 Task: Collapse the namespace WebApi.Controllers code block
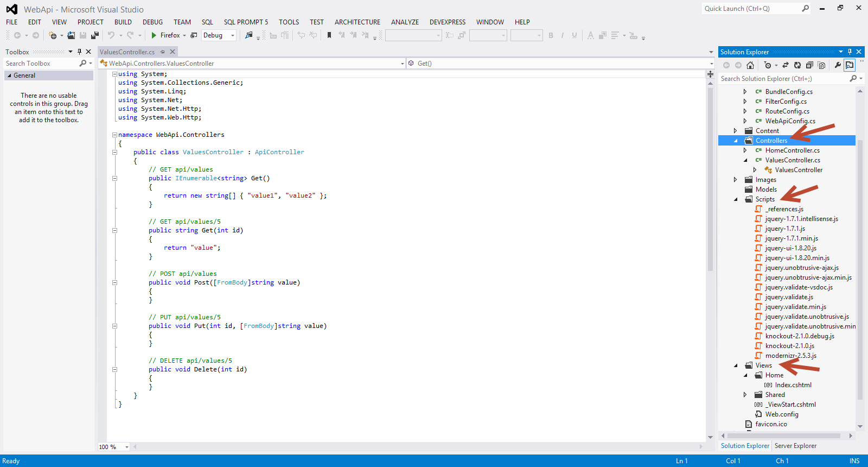pyautogui.click(x=114, y=135)
